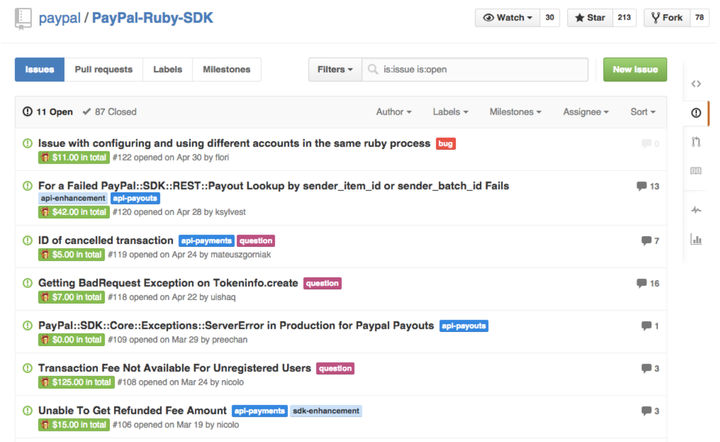The width and height of the screenshot is (720, 442).
Task: Click the open-issue icon for ID of cancelled transaction
Action: (x=28, y=241)
